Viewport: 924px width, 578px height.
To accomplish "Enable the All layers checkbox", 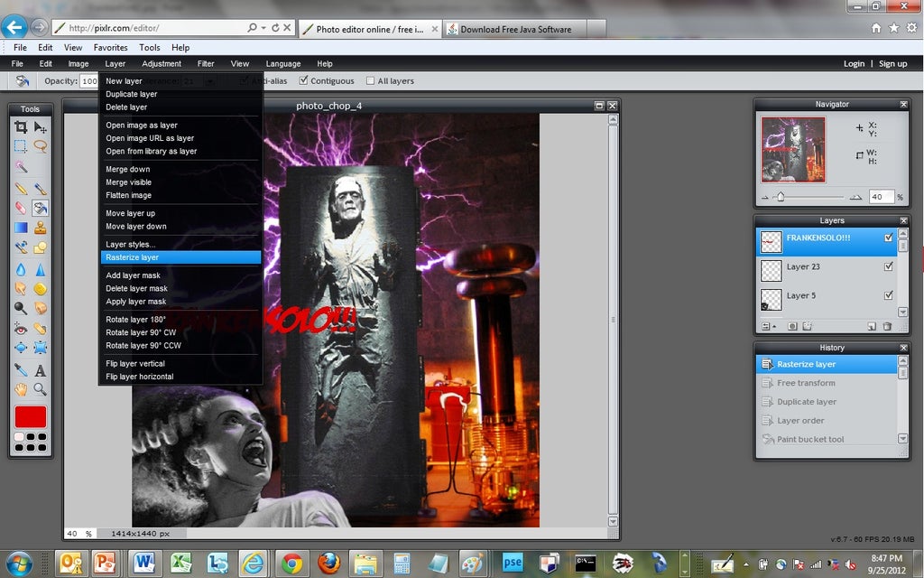I will point(370,80).
